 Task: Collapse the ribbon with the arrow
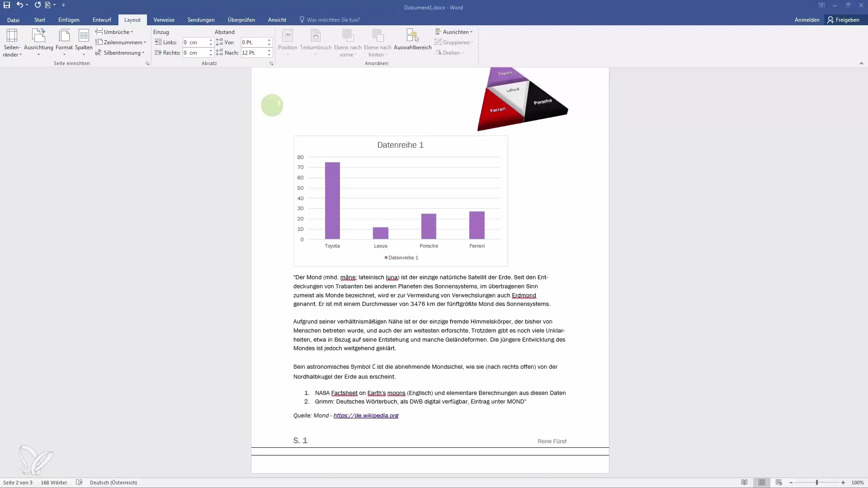point(861,64)
